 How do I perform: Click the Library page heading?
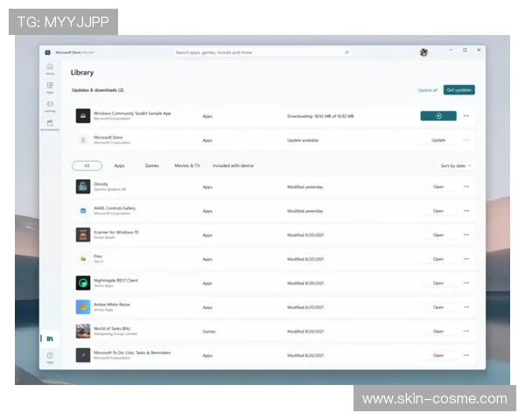tap(82, 73)
